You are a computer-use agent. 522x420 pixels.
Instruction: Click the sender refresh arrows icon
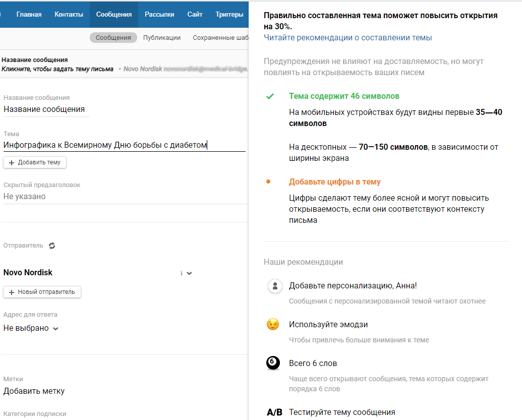click(52, 246)
